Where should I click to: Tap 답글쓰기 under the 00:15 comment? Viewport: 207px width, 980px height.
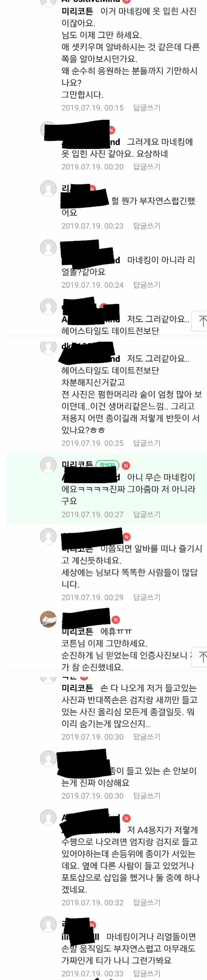[x=147, y=108]
